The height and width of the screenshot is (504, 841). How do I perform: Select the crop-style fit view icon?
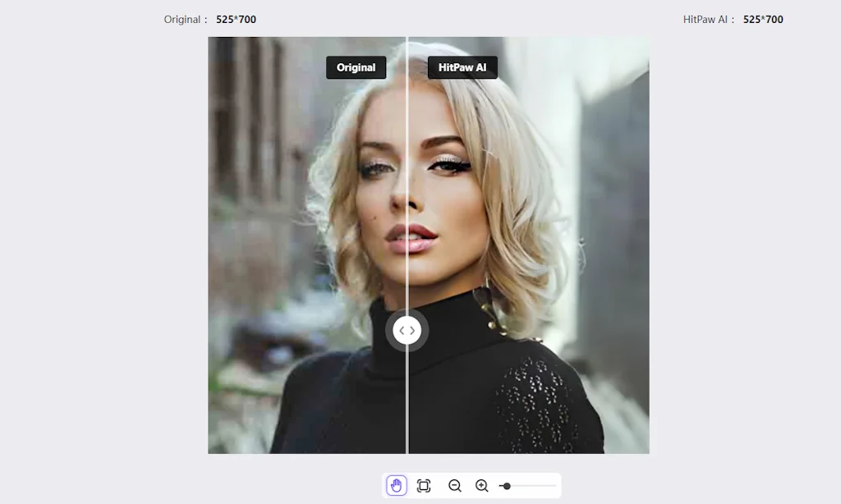pyautogui.click(x=423, y=485)
